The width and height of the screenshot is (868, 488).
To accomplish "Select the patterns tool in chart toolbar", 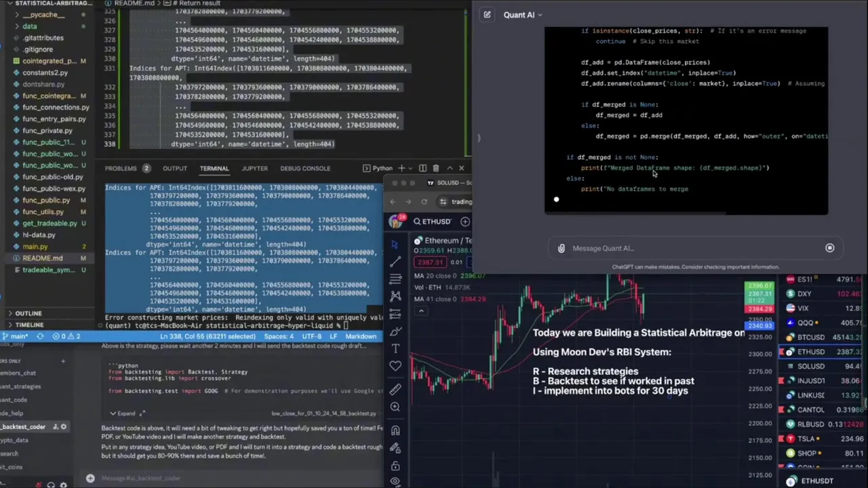I will coord(395,296).
